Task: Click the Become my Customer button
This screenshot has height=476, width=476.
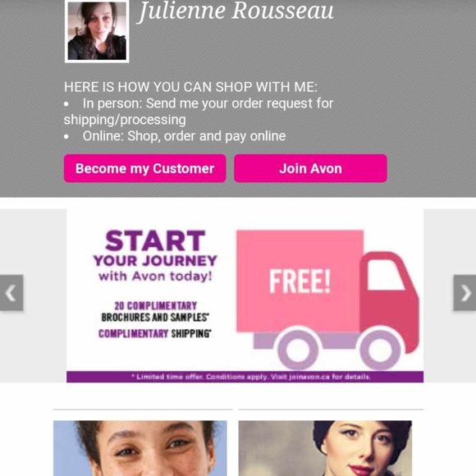Action: [144, 168]
